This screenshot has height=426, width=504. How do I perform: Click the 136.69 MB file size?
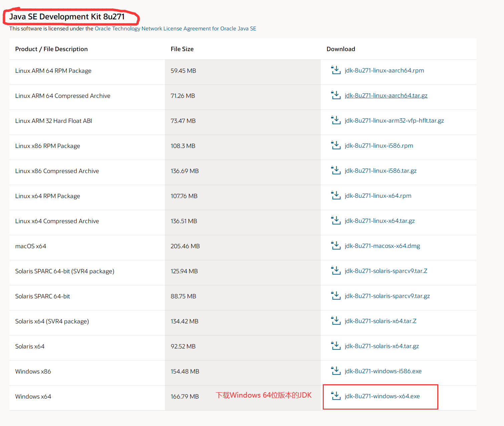(x=185, y=171)
